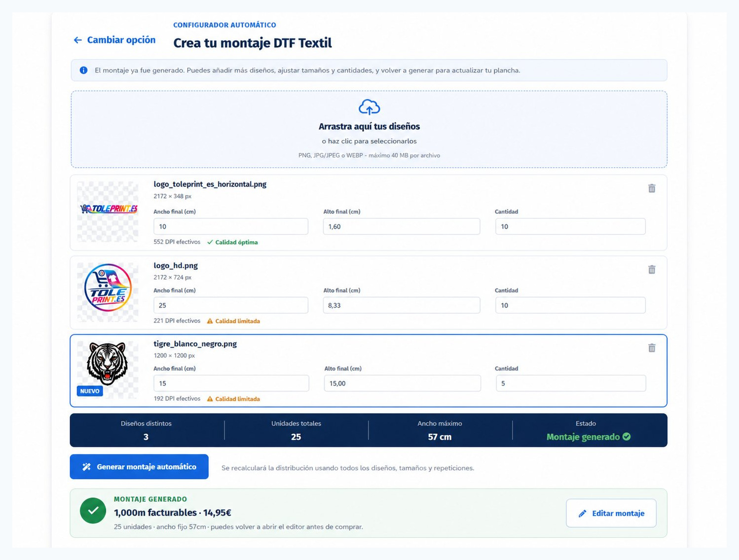739x560 pixels.
Task: Click the warning triangle next to 221 DPI efectivos
Action: 210,321
